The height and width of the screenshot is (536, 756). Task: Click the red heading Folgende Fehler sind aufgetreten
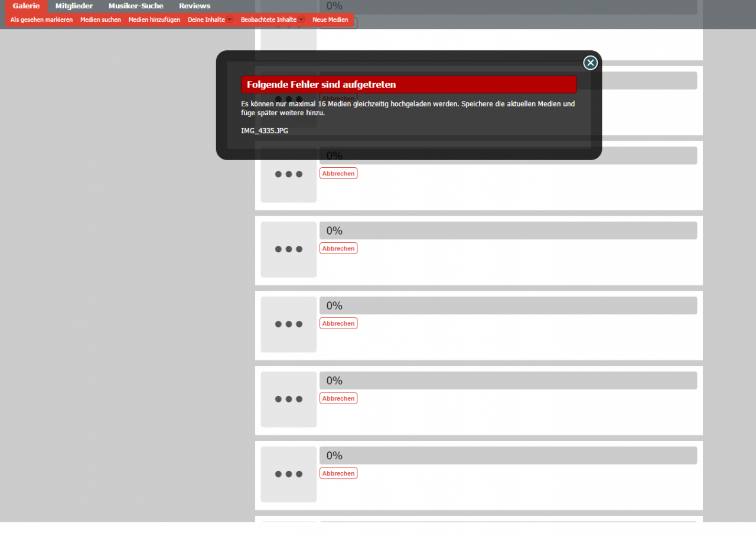pyautogui.click(x=409, y=85)
